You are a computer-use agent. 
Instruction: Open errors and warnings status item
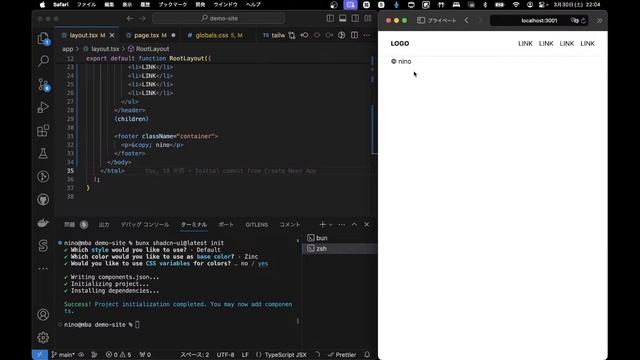point(118,355)
